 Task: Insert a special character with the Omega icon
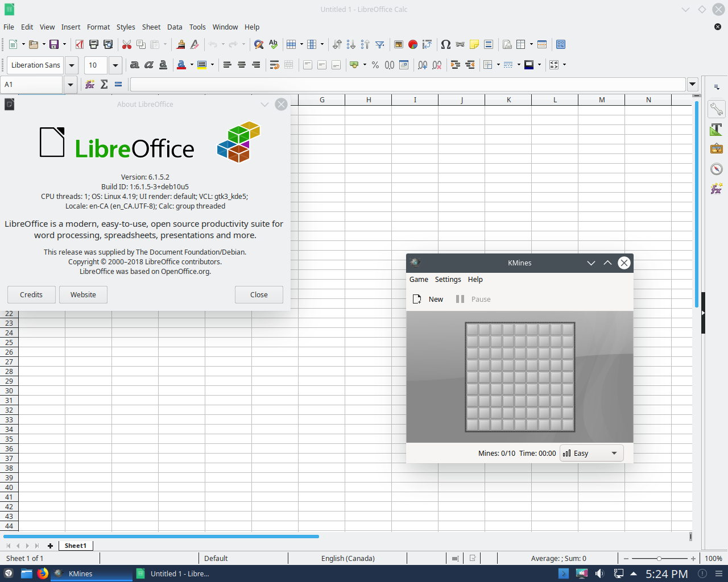click(x=446, y=44)
